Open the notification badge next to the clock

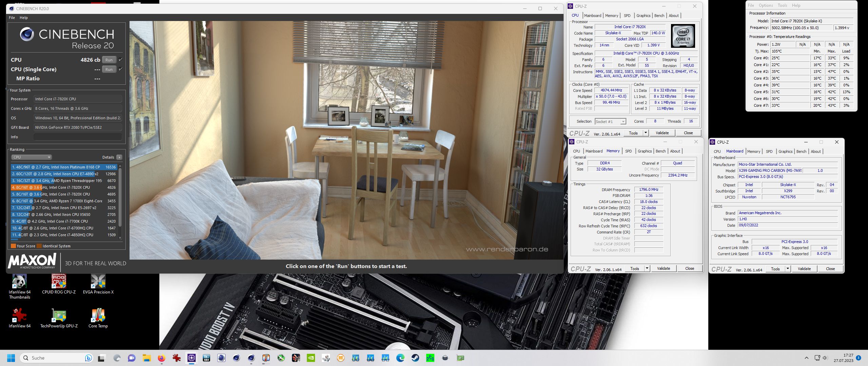(x=859, y=358)
